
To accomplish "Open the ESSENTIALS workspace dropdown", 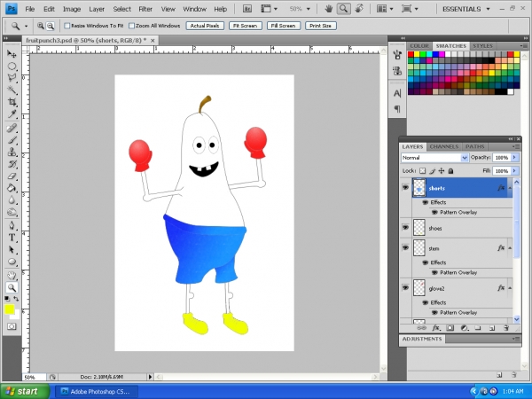I will pyautogui.click(x=466, y=9).
